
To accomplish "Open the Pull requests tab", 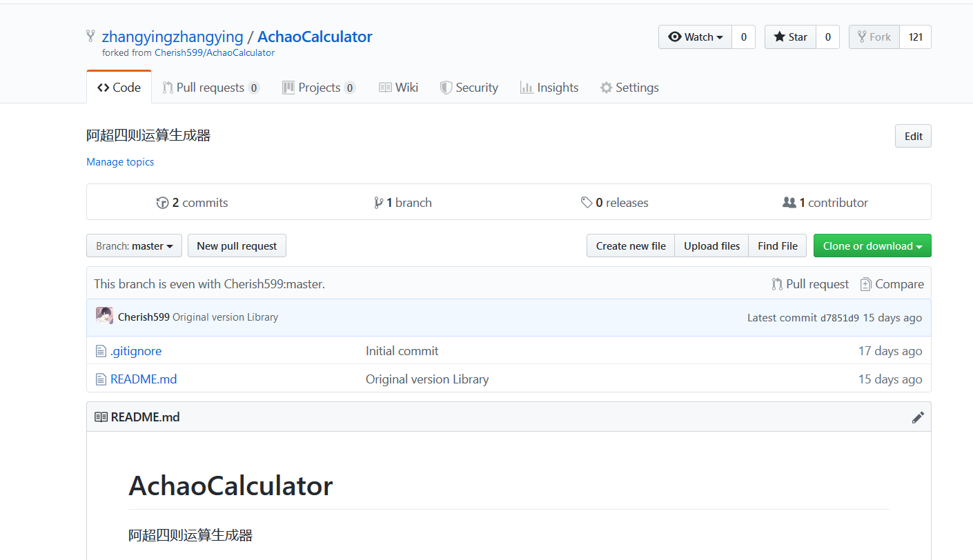I will (210, 88).
